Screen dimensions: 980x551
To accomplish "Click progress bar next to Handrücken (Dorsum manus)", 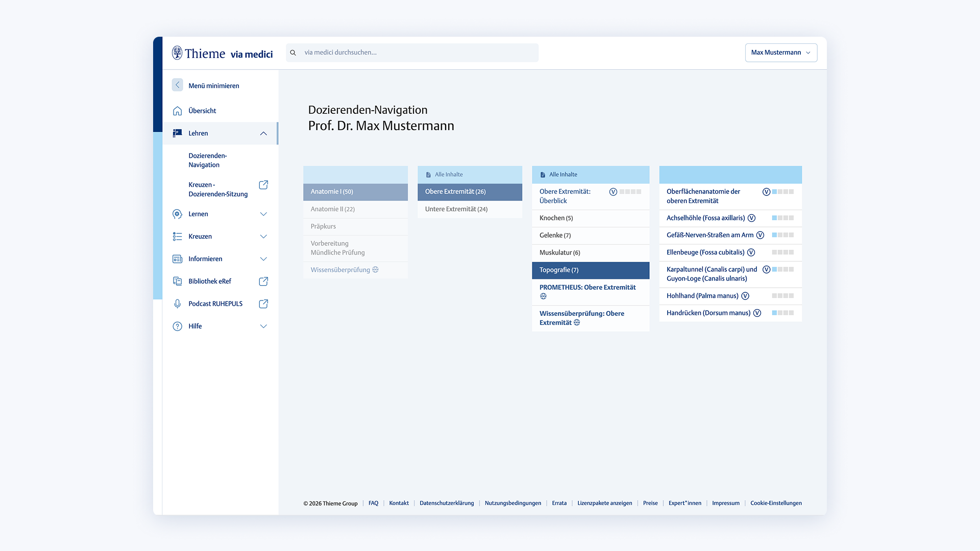I will (x=782, y=313).
